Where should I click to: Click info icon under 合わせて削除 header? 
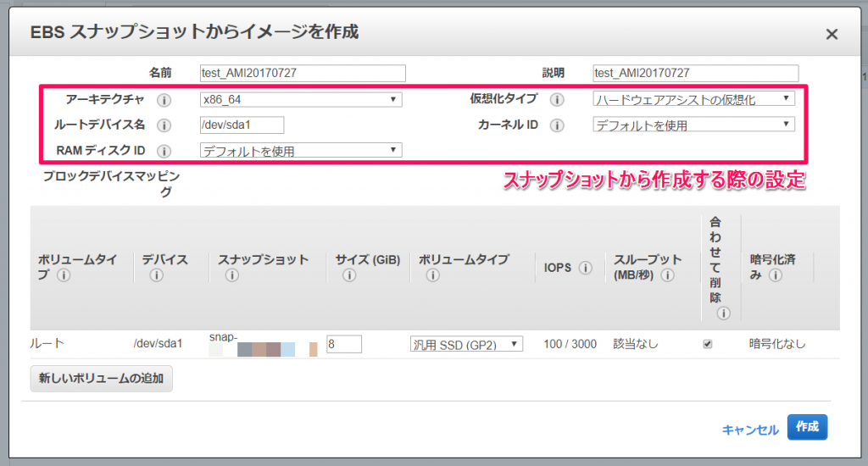pyautogui.click(x=724, y=313)
